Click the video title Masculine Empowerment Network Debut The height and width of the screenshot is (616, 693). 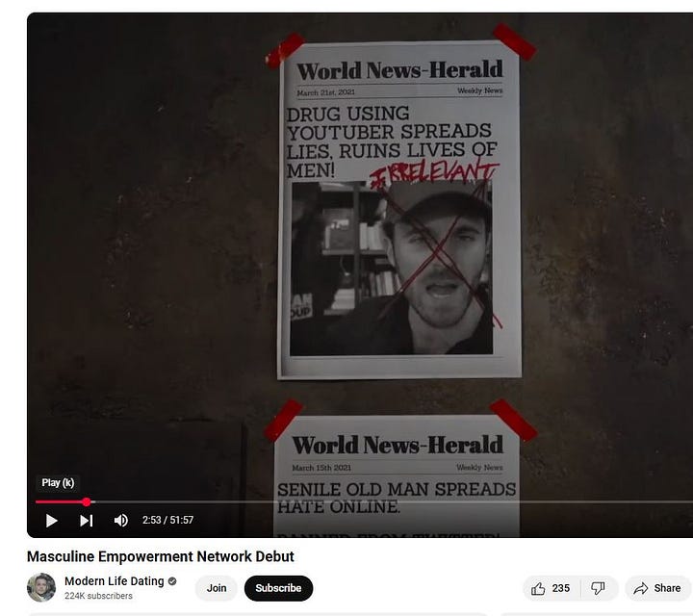(x=161, y=556)
